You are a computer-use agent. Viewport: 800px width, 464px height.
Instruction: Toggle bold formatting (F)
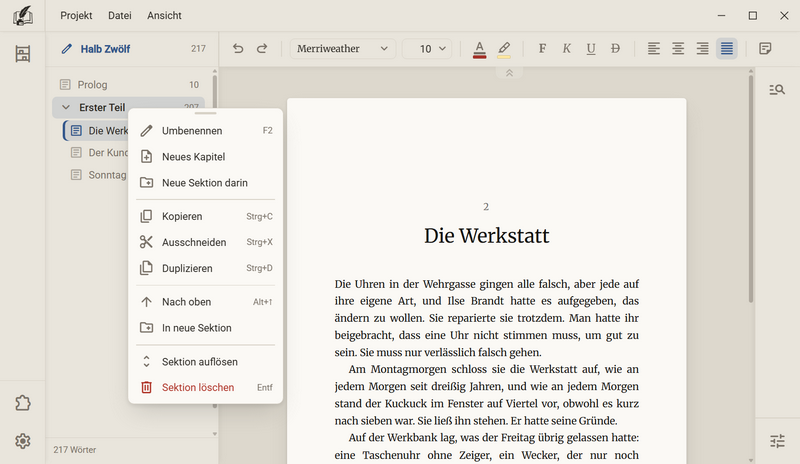[x=542, y=48]
